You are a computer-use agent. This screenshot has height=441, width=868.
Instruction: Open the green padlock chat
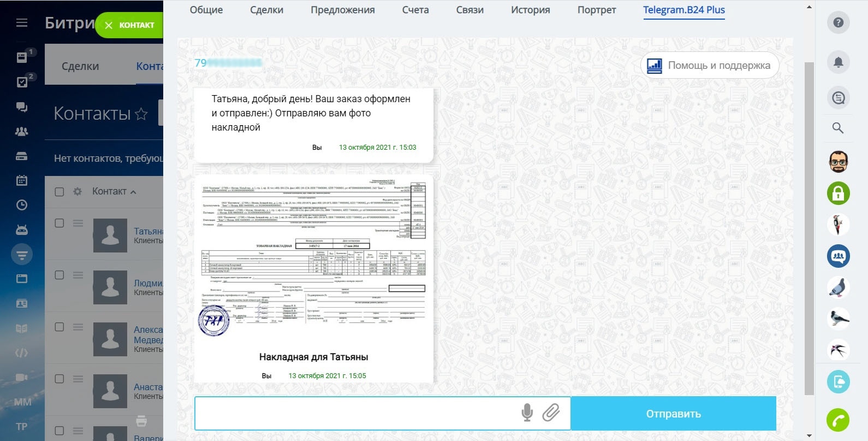[839, 193]
